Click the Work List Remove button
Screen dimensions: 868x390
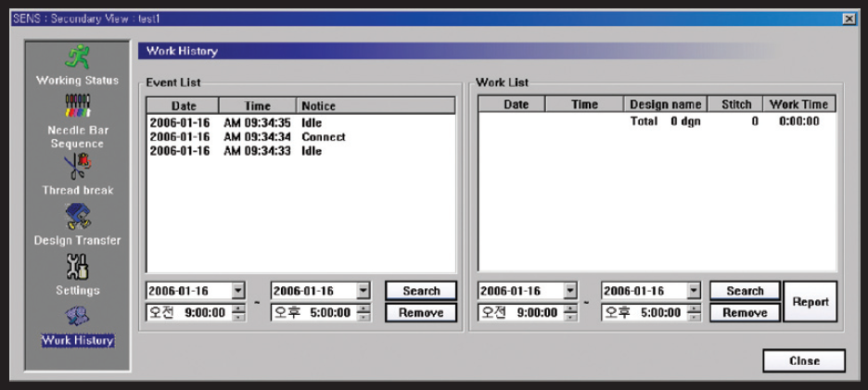coord(745,312)
